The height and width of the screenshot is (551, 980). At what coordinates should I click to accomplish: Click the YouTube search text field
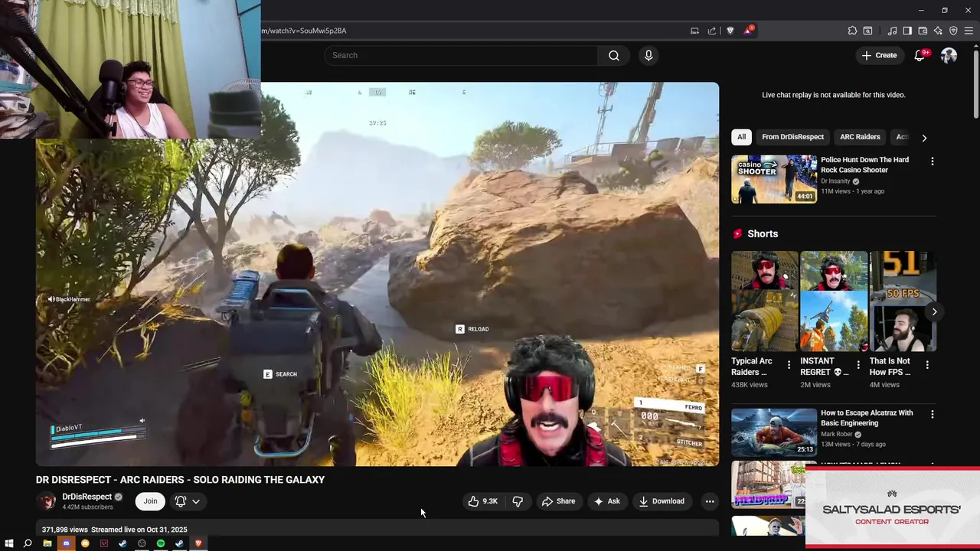point(461,55)
